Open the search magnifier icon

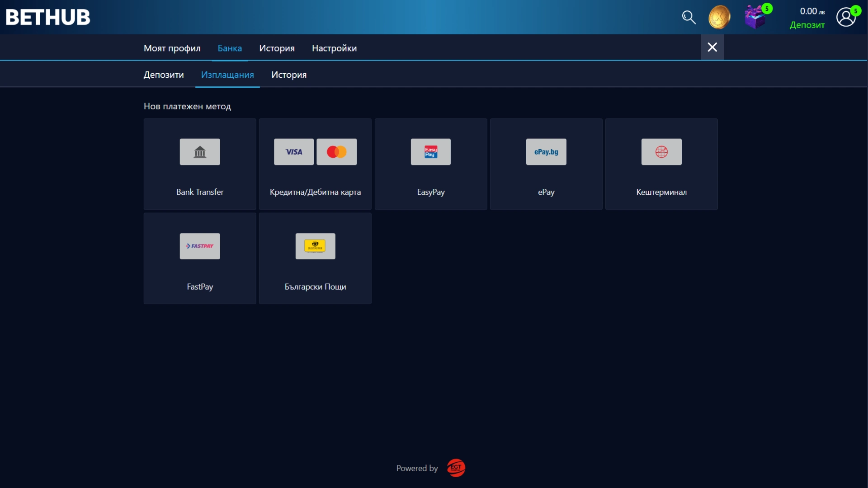pos(689,18)
